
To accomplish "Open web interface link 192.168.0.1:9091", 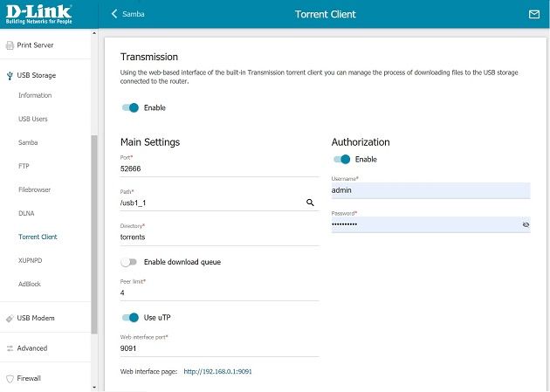I will pos(218,372).
